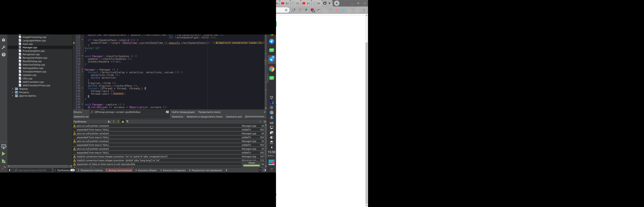The width and height of the screenshot is (644, 207).
Task: Click the Найти предыдущее button
Action: [x=183, y=112]
